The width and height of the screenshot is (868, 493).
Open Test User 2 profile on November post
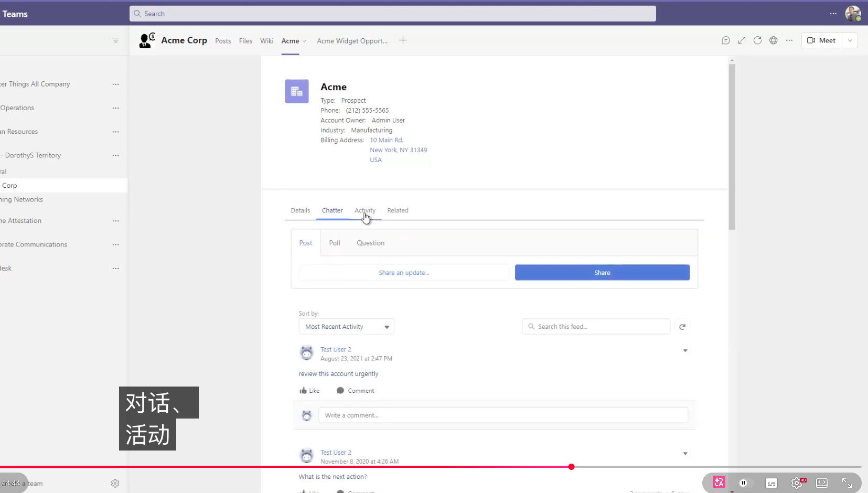coord(336,452)
